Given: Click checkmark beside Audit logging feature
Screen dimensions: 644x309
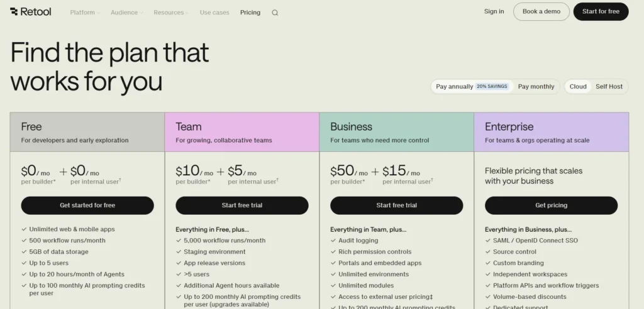Looking at the screenshot, I should [333, 241].
